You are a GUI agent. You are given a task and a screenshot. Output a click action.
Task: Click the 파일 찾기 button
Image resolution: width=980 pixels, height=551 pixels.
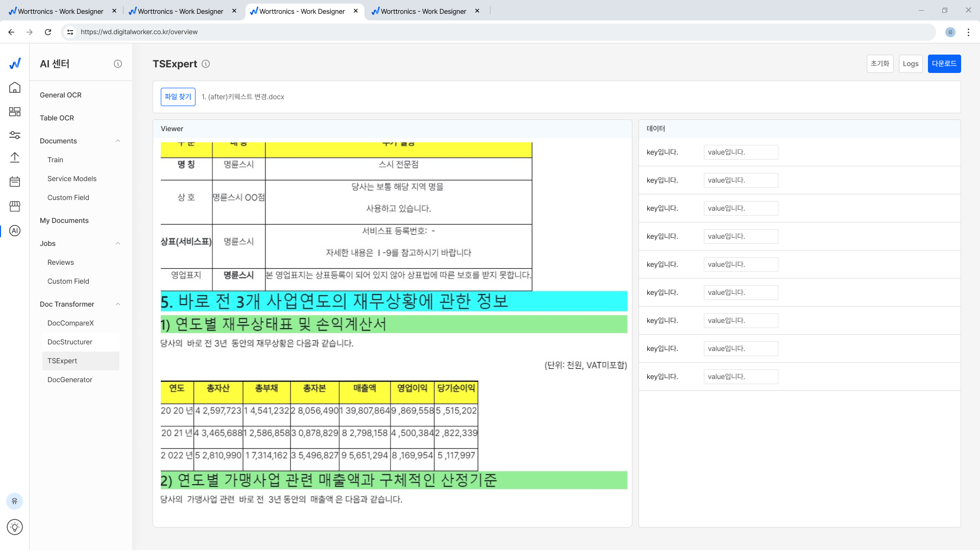pos(177,96)
